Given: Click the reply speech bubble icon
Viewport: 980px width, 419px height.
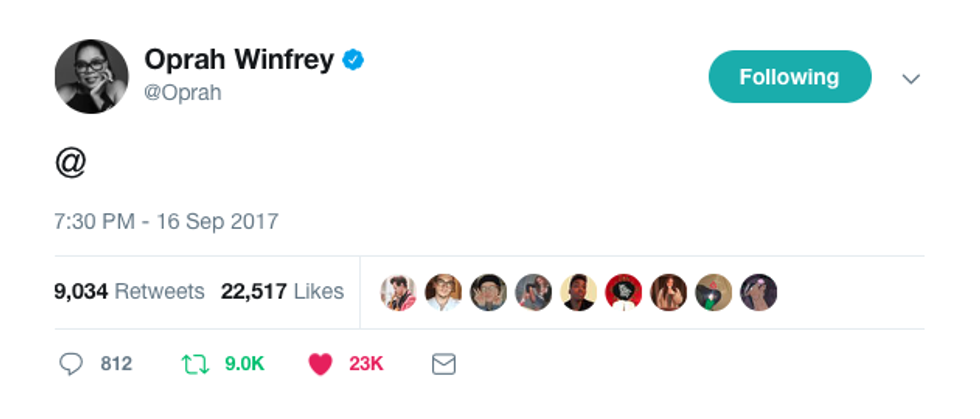Looking at the screenshot, I should pos(71,364).
